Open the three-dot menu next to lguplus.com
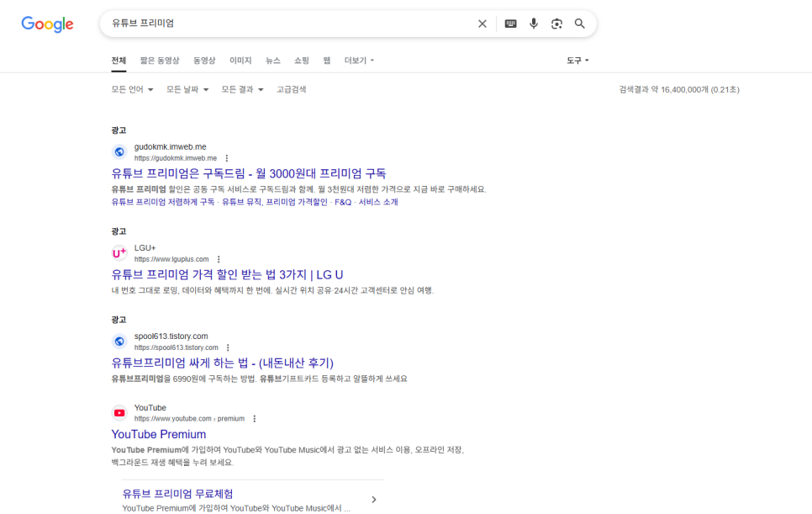 (219, 259)
